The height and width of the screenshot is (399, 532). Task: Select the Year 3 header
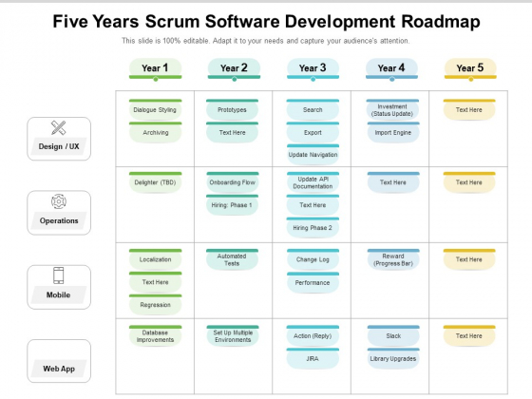pos(313,68)
